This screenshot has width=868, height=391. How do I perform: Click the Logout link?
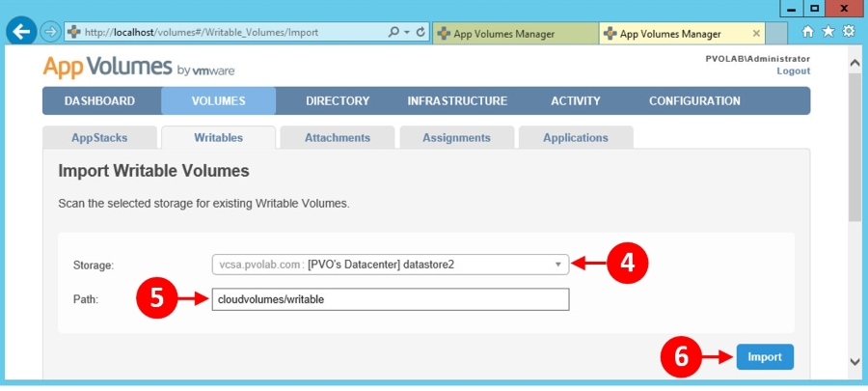[x=794, y=70]
